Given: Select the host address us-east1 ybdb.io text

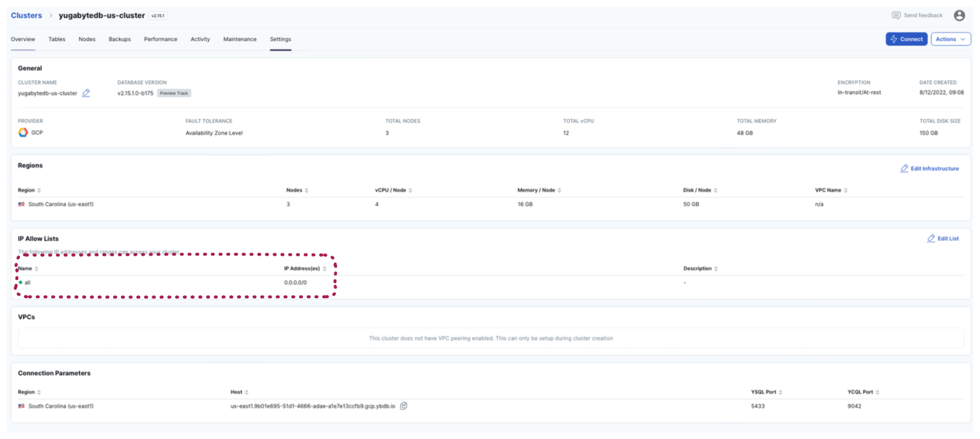Looking at the screenshot, I should [x=313, y=406].
